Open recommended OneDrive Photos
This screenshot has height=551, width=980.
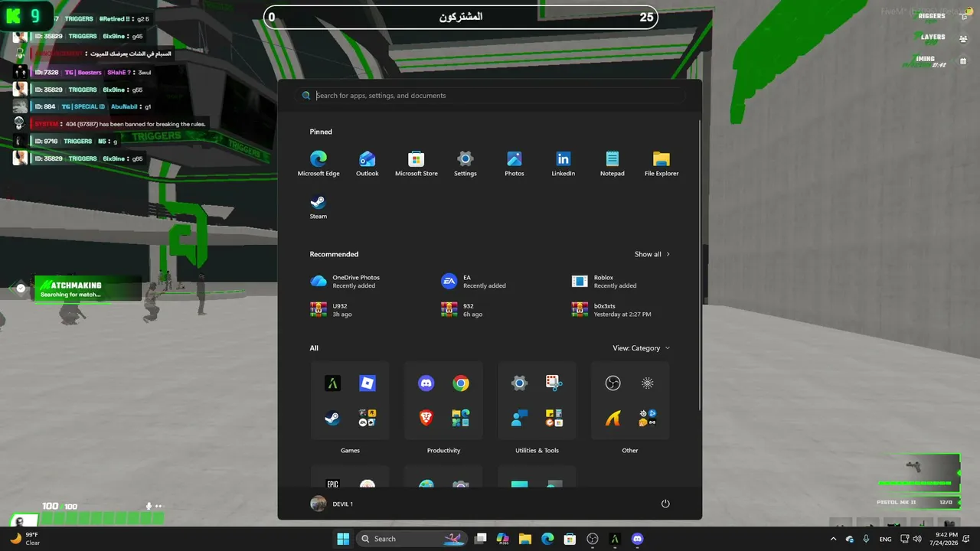tap(345, 282)
